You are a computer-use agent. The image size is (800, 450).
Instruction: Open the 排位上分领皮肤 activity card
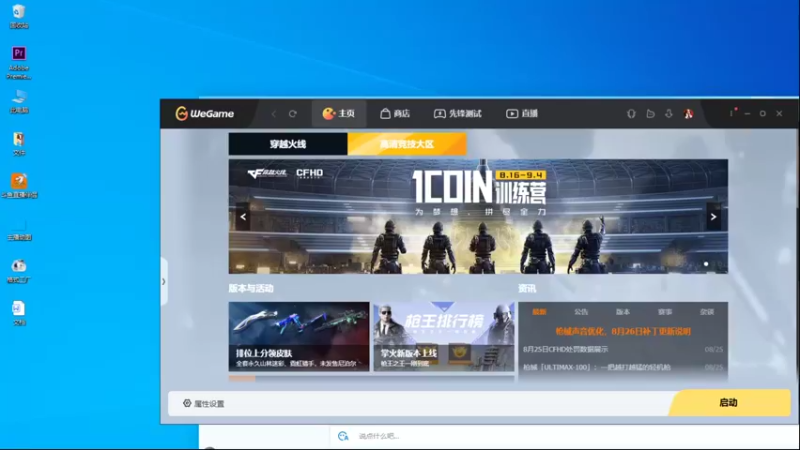[x=299, y=336]
